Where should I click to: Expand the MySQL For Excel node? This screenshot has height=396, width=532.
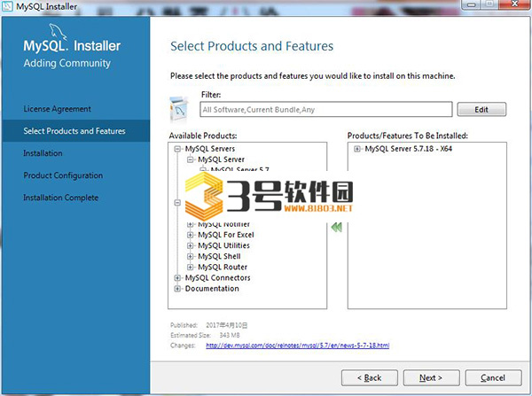pos(190,235)
